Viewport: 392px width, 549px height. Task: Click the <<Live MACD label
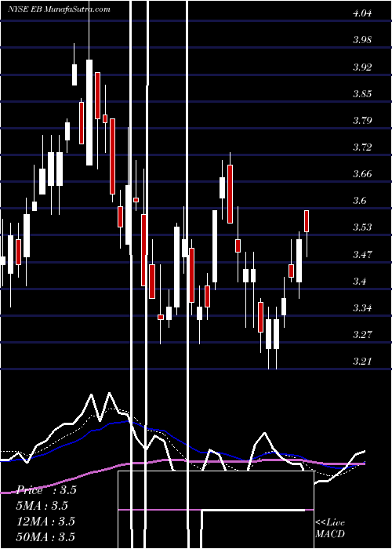(330, 529)
